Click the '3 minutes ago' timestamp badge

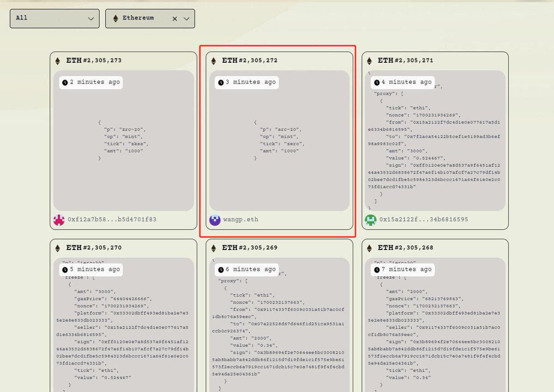point(247,82)
